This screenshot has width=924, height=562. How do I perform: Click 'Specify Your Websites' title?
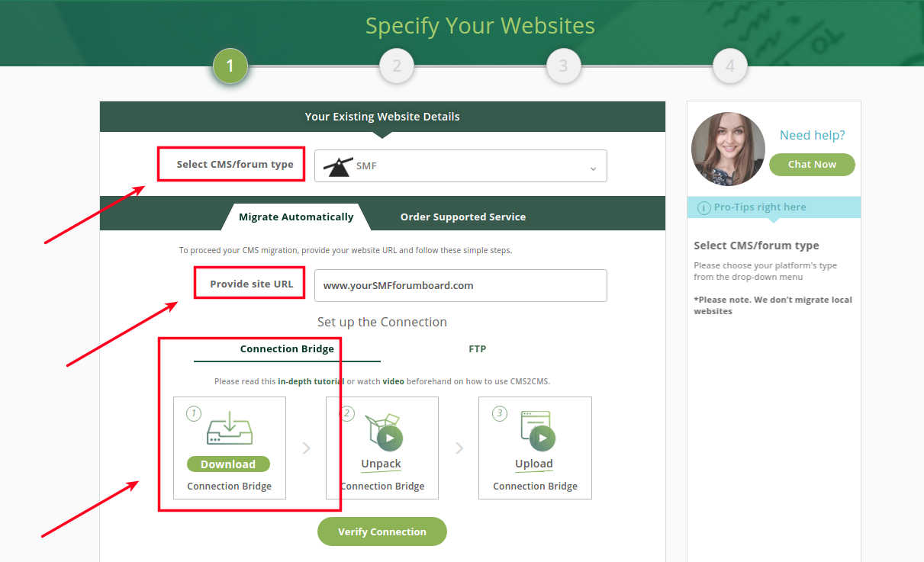(480, 26)
